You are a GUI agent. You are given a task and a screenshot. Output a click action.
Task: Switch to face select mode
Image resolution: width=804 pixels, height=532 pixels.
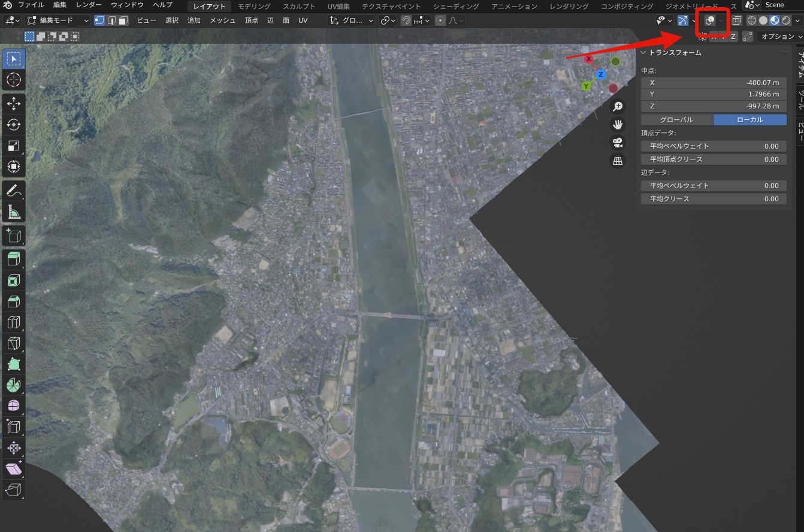click(x=123, y=20)
